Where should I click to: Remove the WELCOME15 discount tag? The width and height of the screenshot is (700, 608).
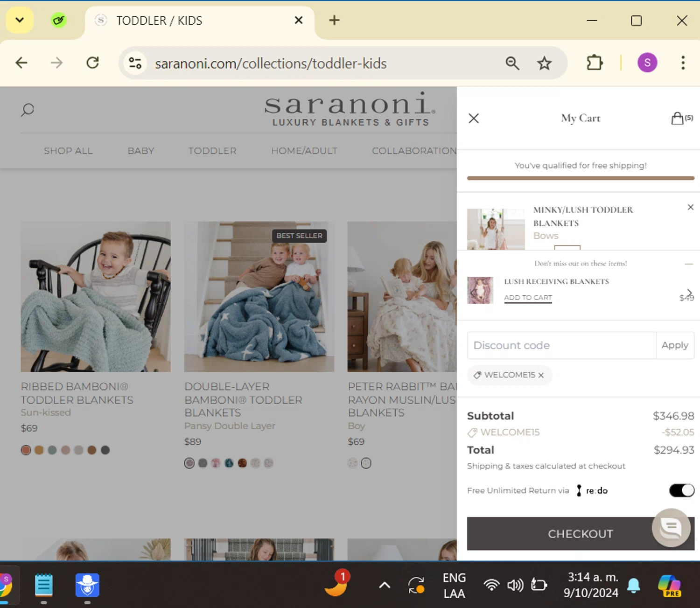click(x=541, y=375)
